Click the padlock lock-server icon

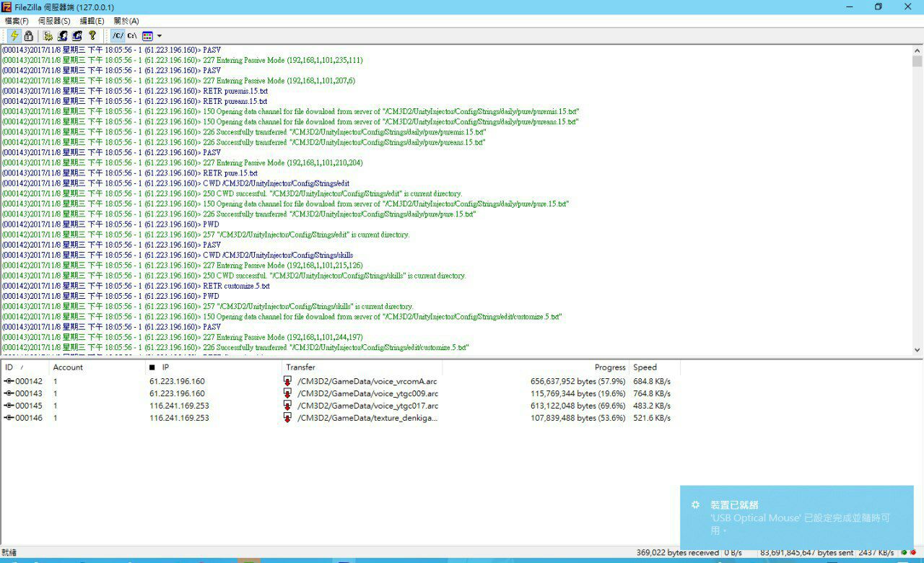tap(28, 35)
